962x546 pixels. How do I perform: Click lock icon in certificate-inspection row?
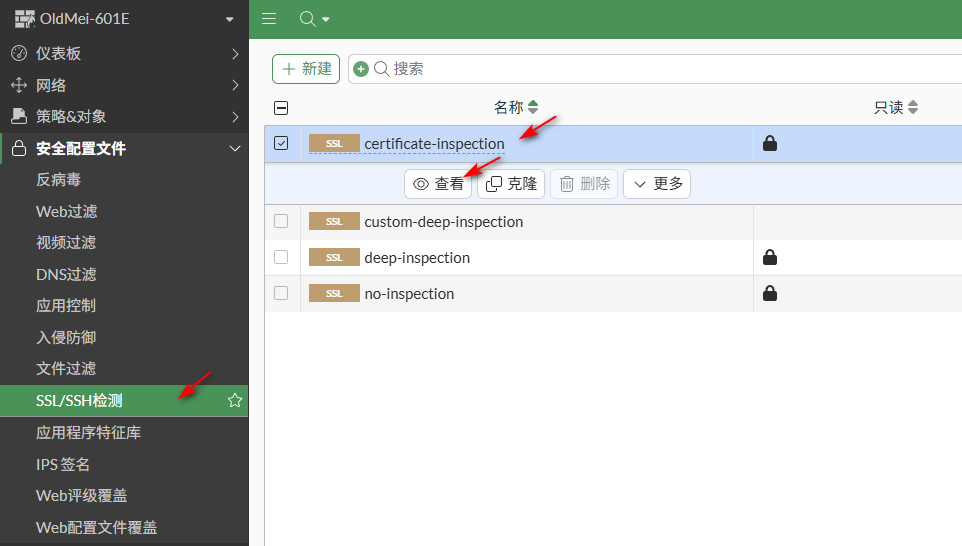(770, 143)
